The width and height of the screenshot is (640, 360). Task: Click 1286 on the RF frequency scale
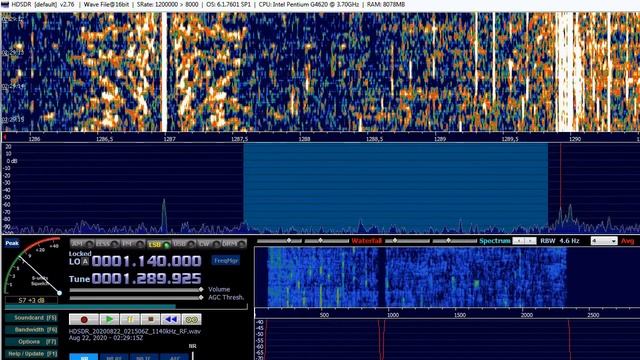pos(34,139)
